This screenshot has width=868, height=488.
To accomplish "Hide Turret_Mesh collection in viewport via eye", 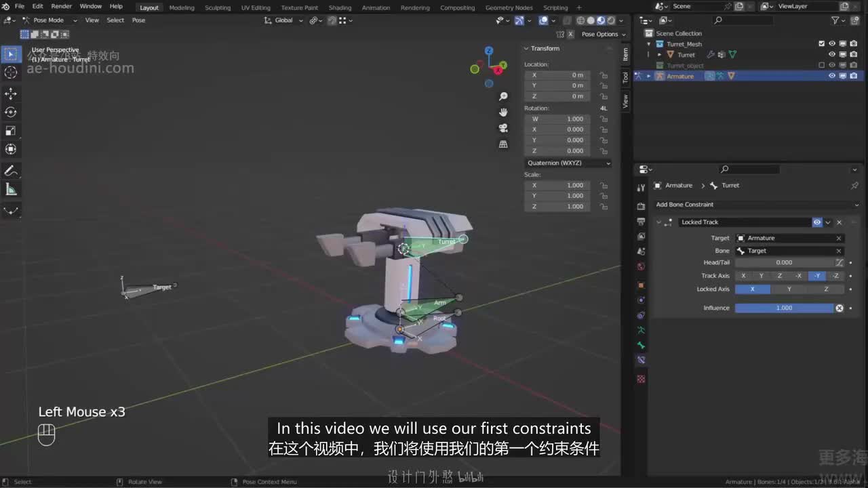I will tap(832, 44).
